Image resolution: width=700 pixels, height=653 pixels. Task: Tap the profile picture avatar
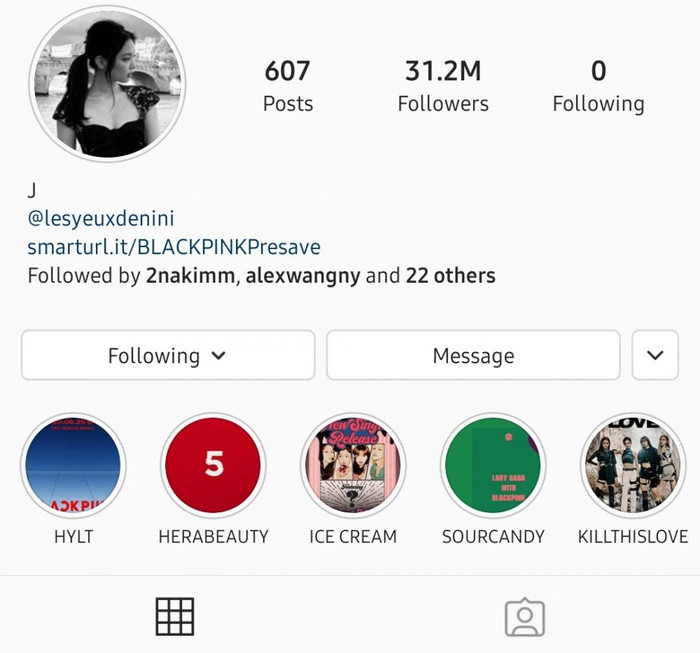click(107, 83)
